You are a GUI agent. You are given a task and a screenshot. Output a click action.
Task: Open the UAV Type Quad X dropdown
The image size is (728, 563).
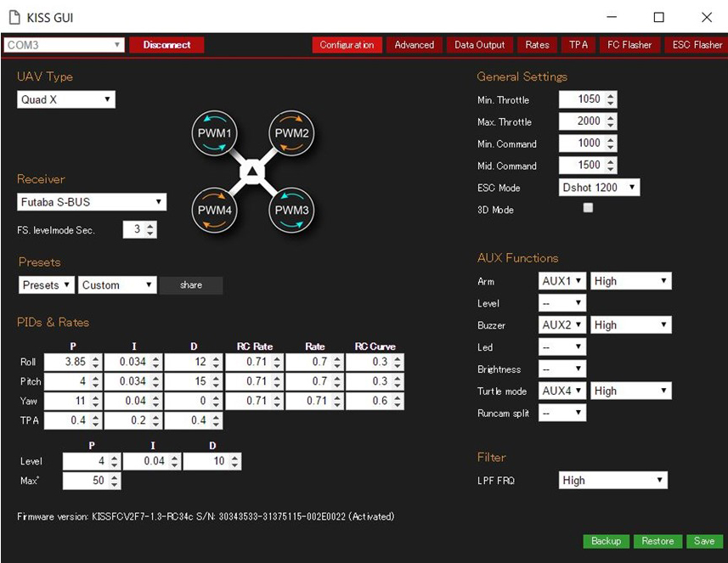(66, 99)
